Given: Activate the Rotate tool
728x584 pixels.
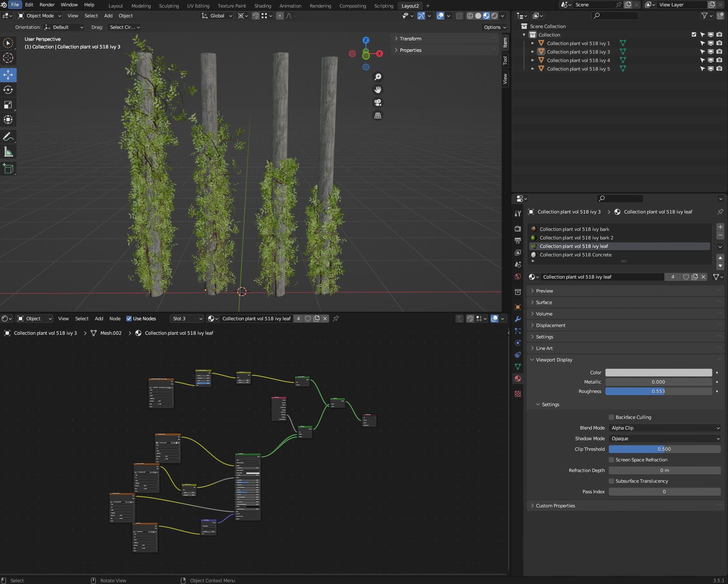Looking at the screenshot, I should 8,90.
